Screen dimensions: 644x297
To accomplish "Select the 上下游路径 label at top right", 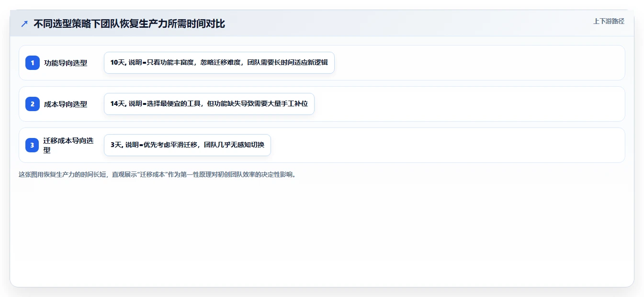I will (x=609, y=21).
